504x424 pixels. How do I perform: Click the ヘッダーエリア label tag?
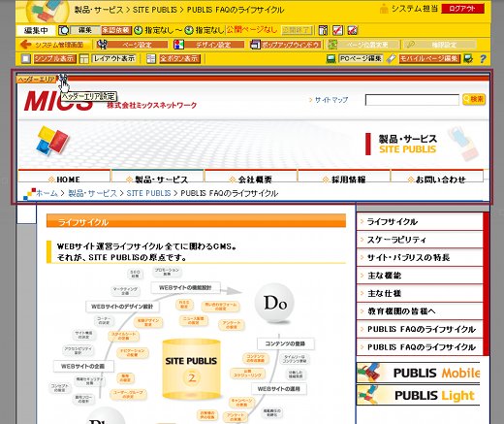(x=37, y=80)
